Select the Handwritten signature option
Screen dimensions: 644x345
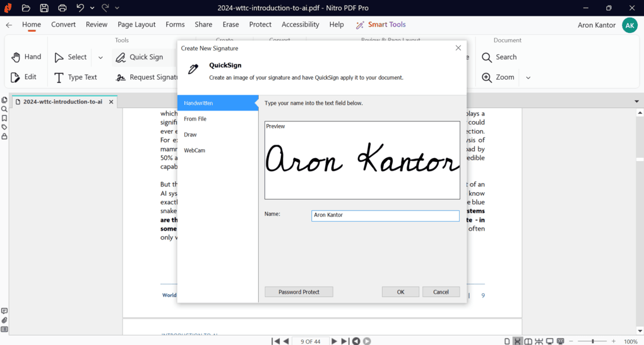click(218, 103)
